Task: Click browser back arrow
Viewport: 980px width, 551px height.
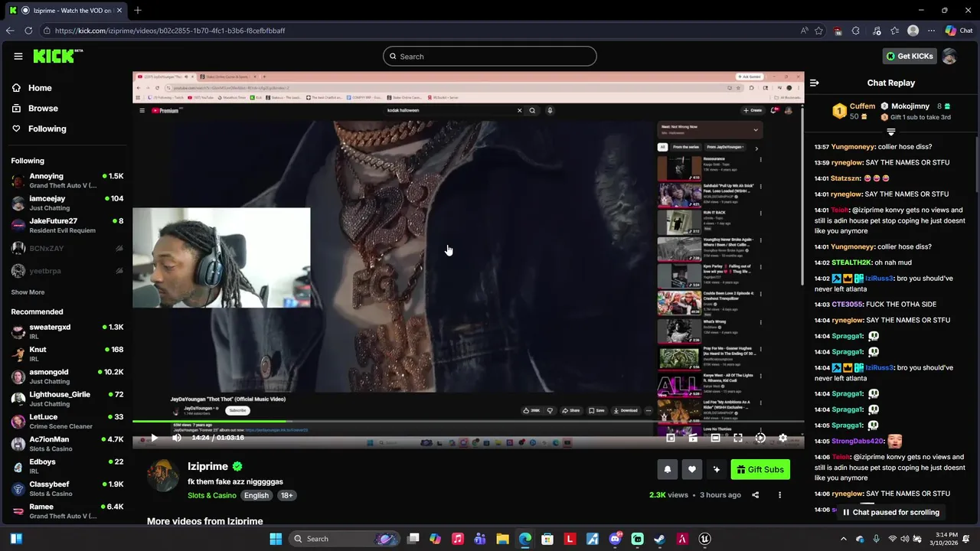Action: 10,31
